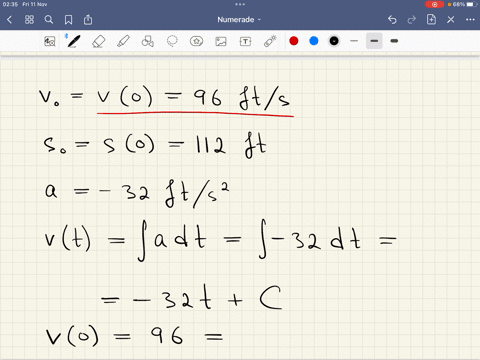Open the share export menu

[88, 20]
